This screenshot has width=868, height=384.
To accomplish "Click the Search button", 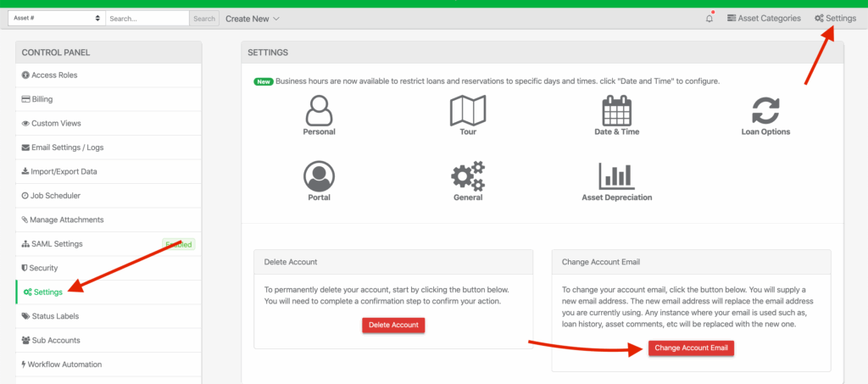I will click(204, 19).
